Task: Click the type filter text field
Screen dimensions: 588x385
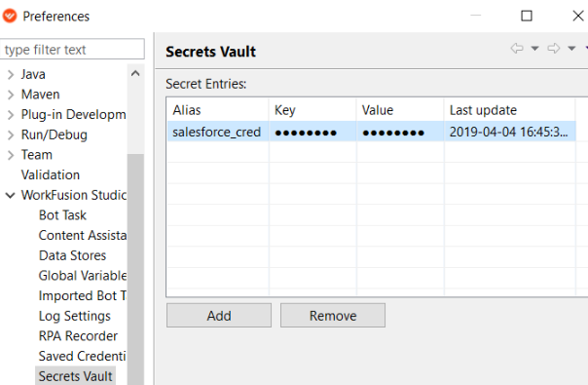Action: coord(72,49)
